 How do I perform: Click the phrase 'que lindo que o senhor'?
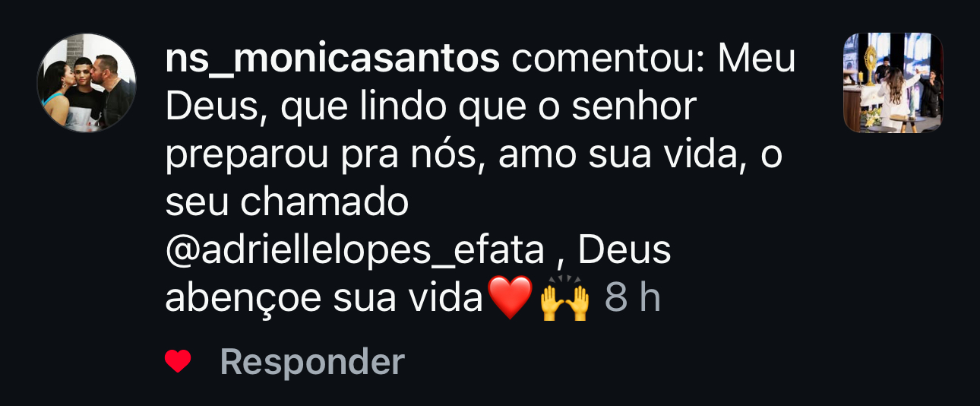488,109
